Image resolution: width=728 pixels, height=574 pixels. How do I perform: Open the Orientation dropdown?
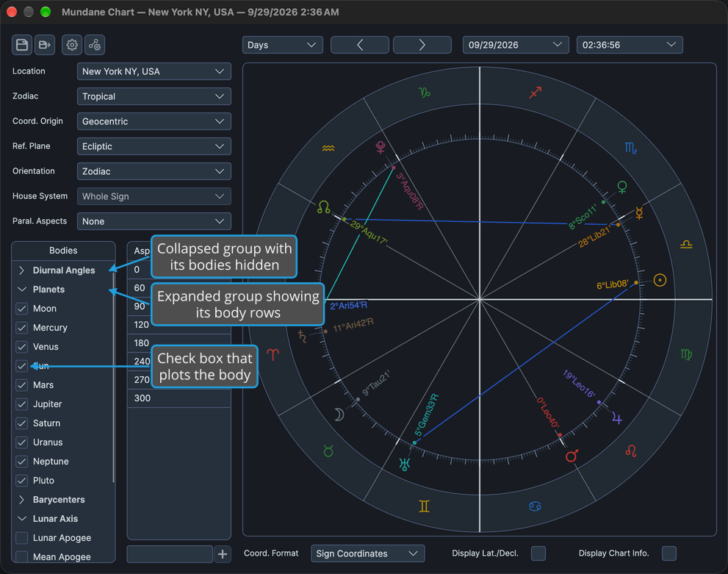[154, 171]
